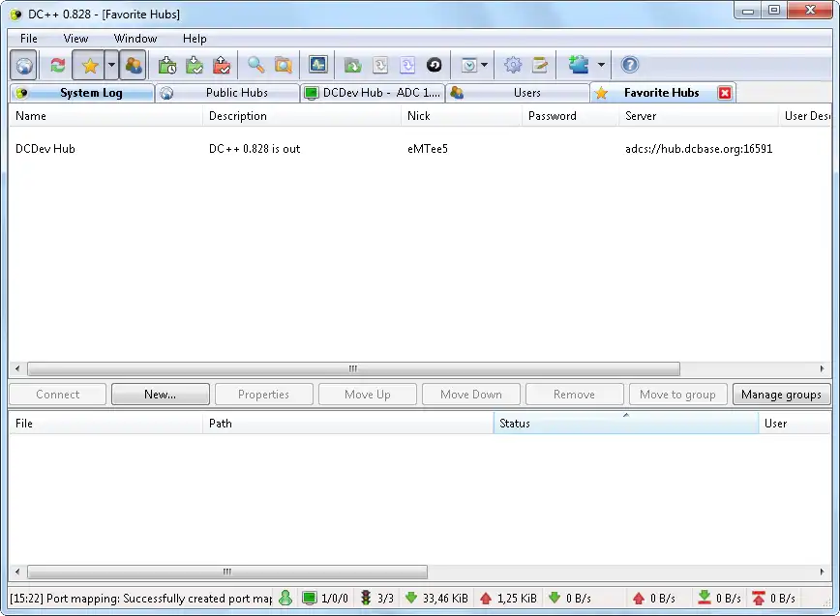Sort hubs by the Name column header
The width and height of the screenshot is (840, 616).
click(x=105, y=116)
